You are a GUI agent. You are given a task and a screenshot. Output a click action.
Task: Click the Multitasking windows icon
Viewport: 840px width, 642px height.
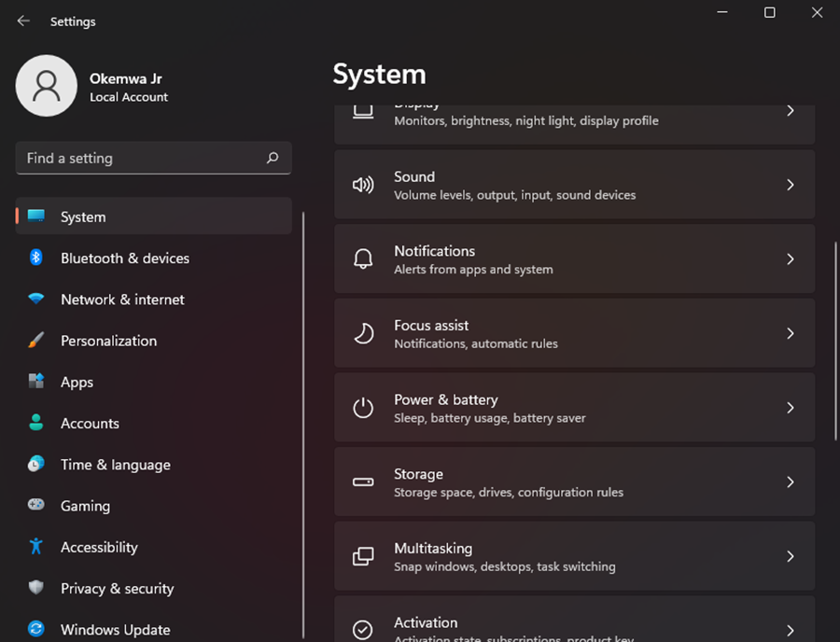tap(363, 556)
